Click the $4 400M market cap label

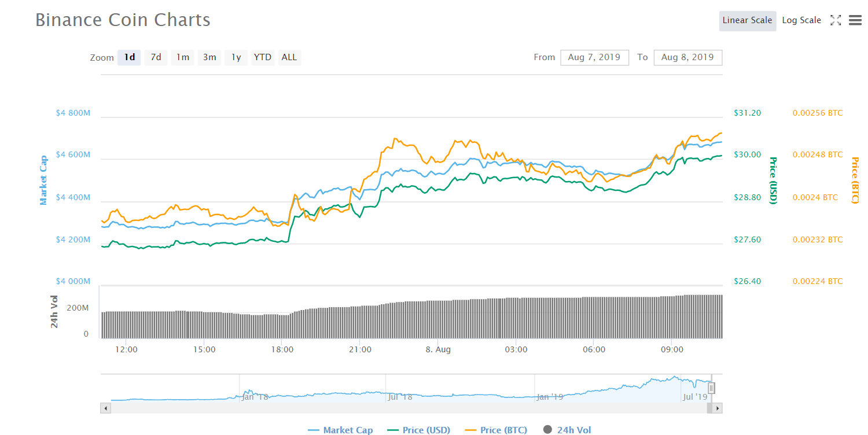[x=73, y=198]
